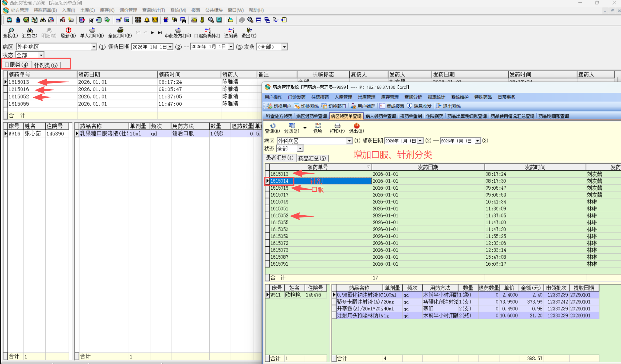Click 中药处方打印 icon
The image size is (621, 364).
pyautogui.click(x=178, y=30)
